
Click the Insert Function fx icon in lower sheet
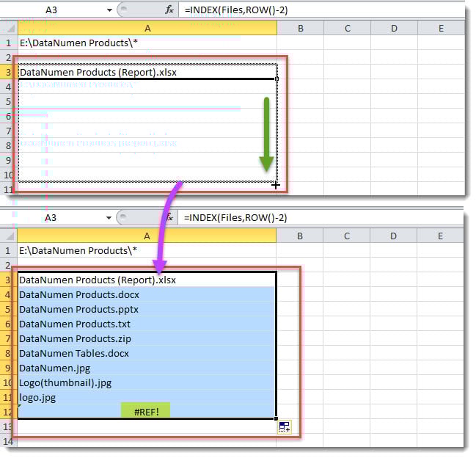click(169, 218)
